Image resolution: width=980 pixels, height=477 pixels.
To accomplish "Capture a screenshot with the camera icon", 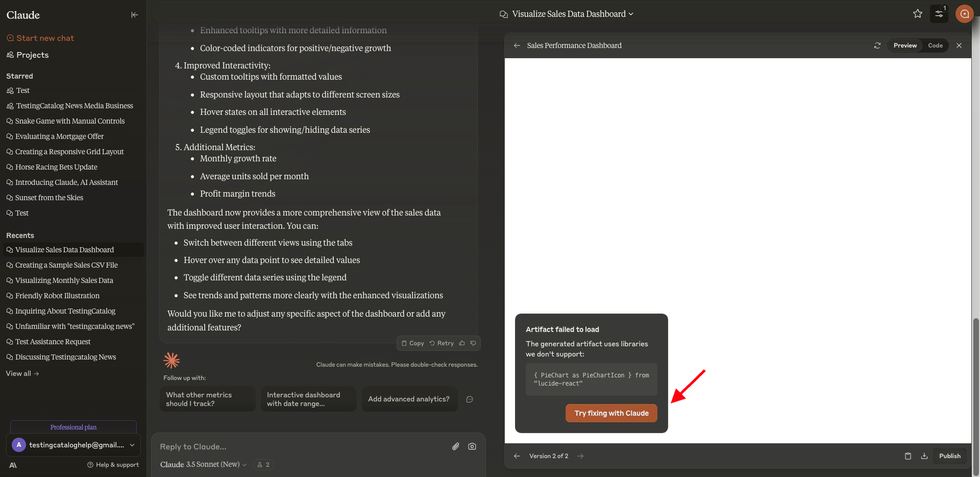I will pos(472,446).
